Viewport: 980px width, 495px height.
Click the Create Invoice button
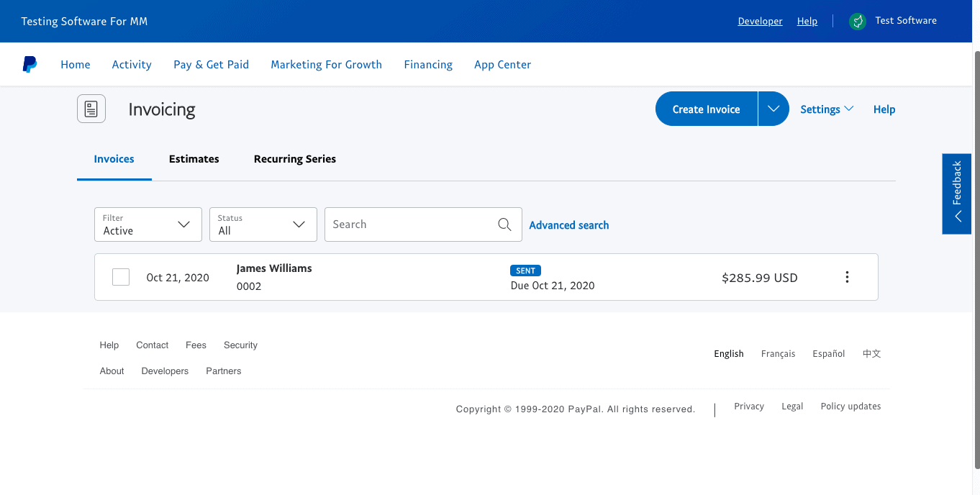pyautogui.click(x=706, y=109)
